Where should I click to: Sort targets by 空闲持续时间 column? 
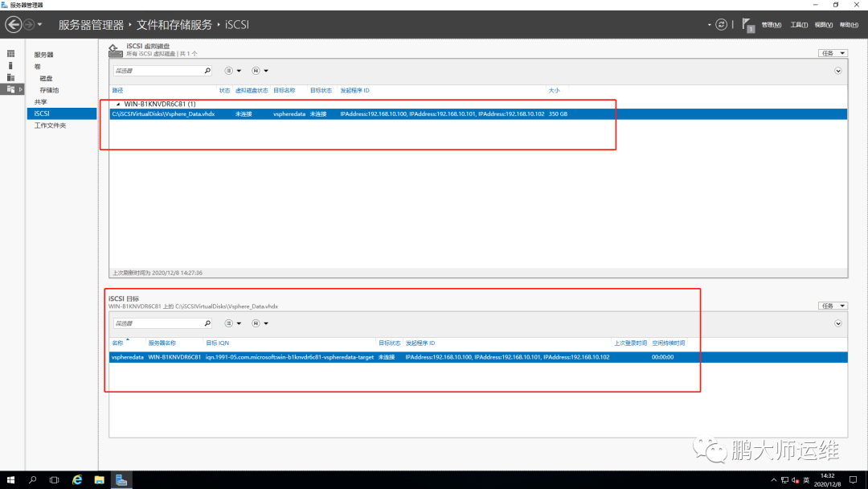point(668,343)
